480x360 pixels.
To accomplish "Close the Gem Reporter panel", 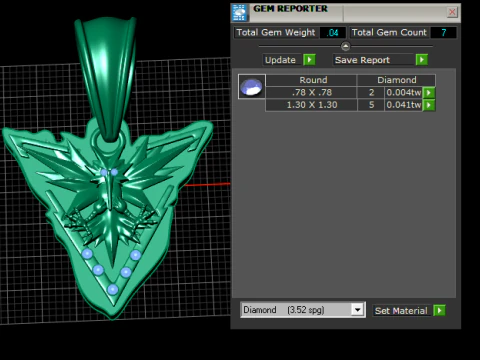I will (452, 12).
